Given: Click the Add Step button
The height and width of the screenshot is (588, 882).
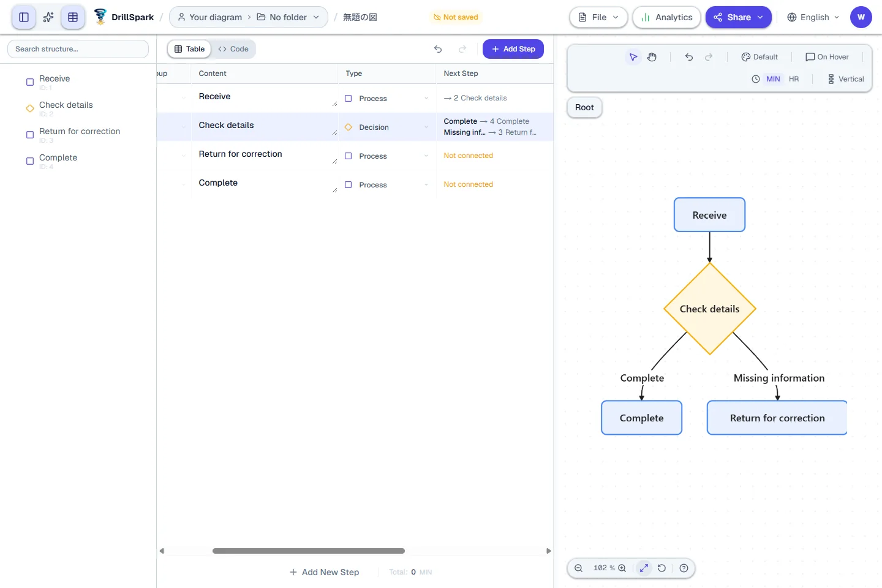Looking at the screenshot, I should (x=513, y=49).
